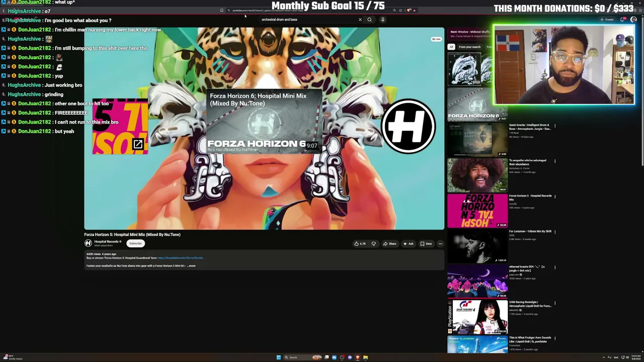Screen dimensions: 644x362
Task: Clear the YouTube search box text
Action: pyautogui.click(x=360, y=20)
